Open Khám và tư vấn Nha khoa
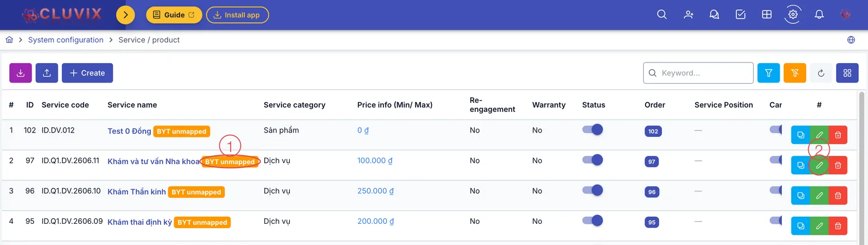The width and height of the screenshot is (868, 245). (154, 161)
